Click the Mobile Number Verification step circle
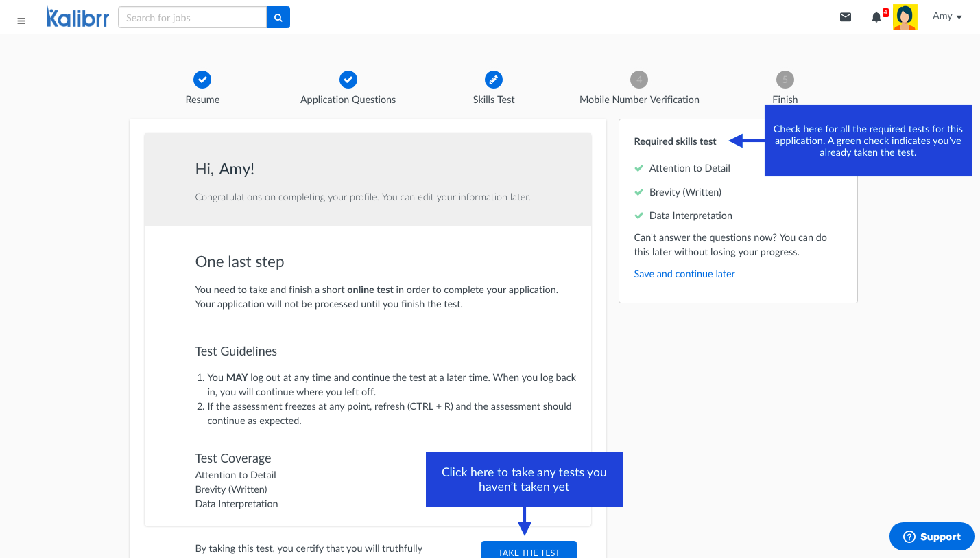This screenshot has height=558, width=980. pyautogui.click(x=639, y=80)
